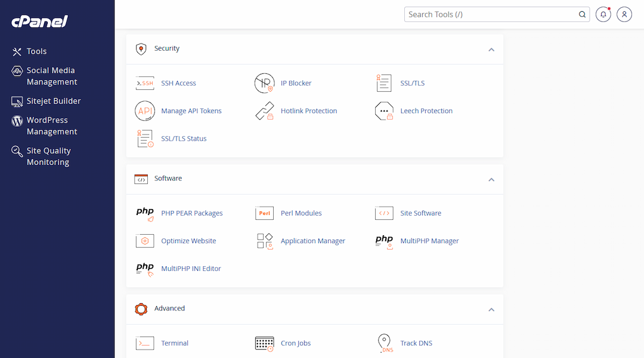Click the Software section code icon
Screen dimensions: 644x358
141,179
